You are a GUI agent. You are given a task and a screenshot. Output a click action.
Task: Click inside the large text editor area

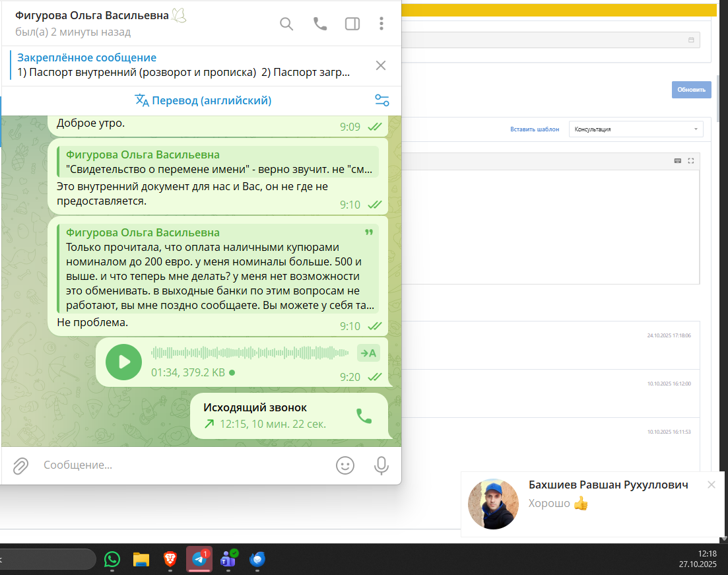point(550,226)
